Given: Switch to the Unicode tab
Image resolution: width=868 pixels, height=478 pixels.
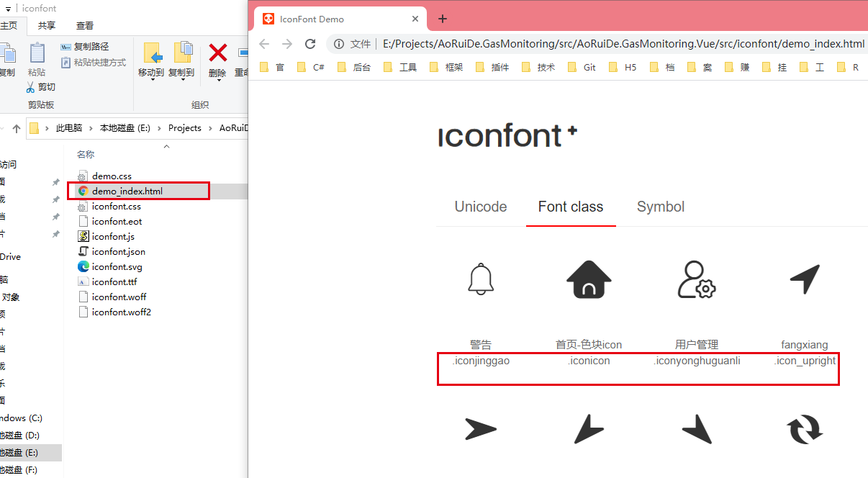Looking at the screenshot, I should tap(481, 207).
